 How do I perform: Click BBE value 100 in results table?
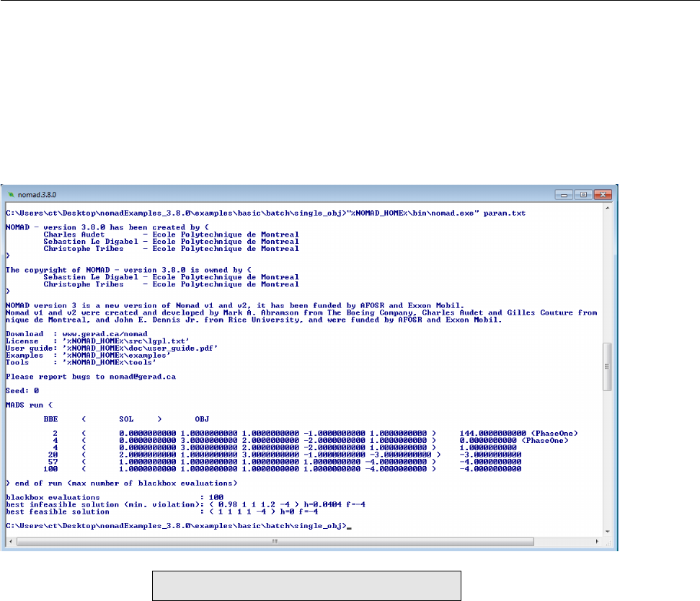[50, 469]
